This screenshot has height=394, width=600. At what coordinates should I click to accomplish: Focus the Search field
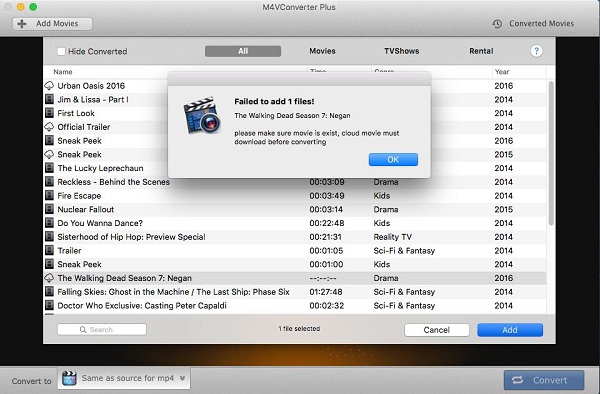(102, 329)
